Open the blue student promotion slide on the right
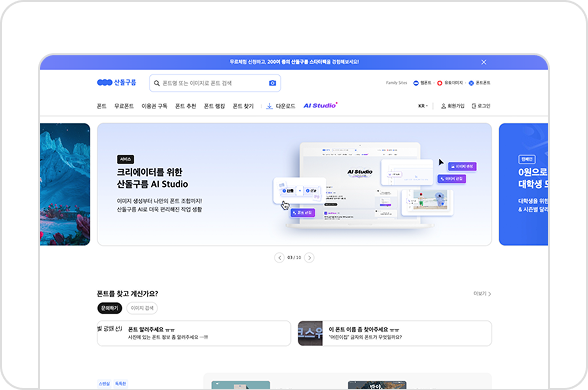Screen dimensions: 588x390 524,184
